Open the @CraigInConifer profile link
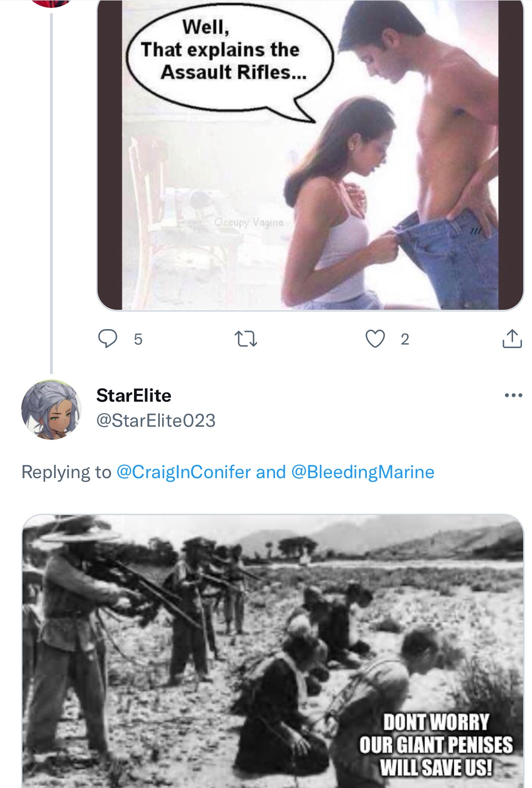 [183, 472]
